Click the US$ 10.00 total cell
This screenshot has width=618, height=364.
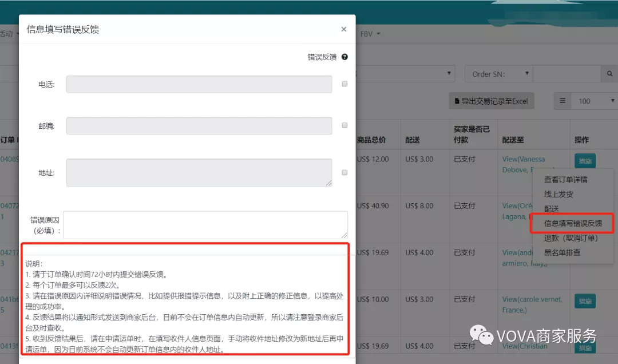373,299
